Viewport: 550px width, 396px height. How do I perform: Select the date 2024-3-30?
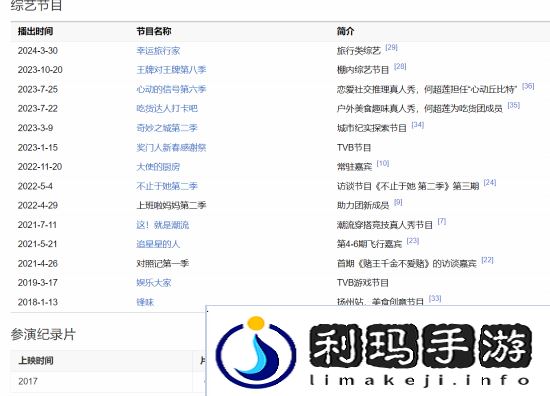[x=38, y=51]
